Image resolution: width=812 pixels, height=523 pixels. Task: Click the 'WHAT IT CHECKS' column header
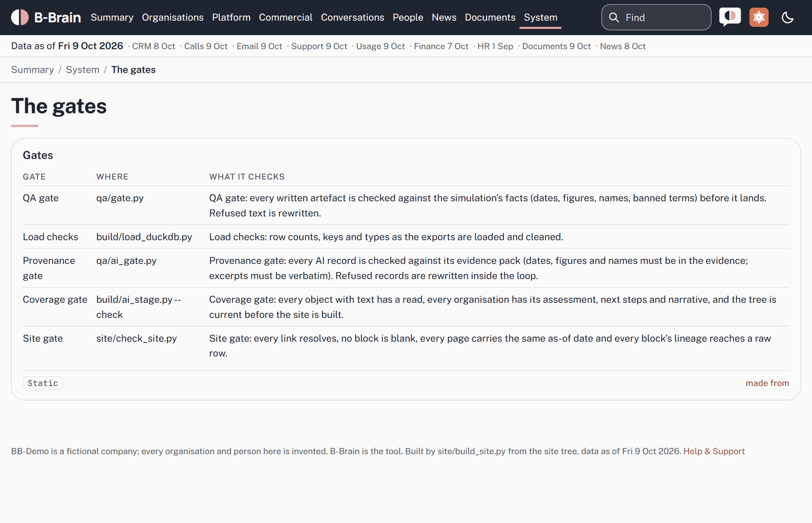point(247,177)
